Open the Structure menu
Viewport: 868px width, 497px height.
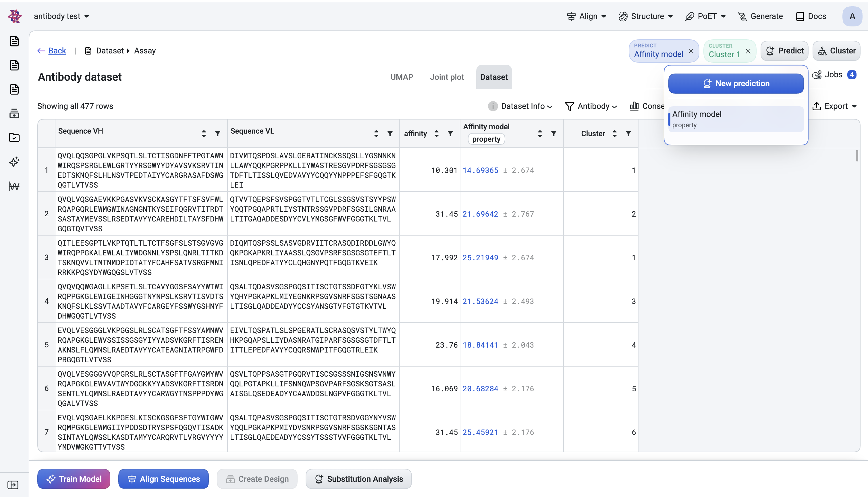[x=645, y=16]
